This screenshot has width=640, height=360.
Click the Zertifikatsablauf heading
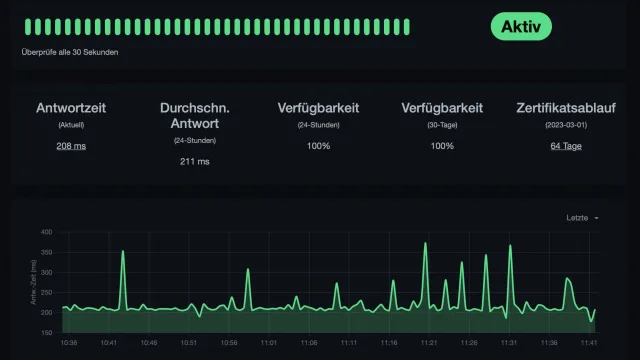566,108
